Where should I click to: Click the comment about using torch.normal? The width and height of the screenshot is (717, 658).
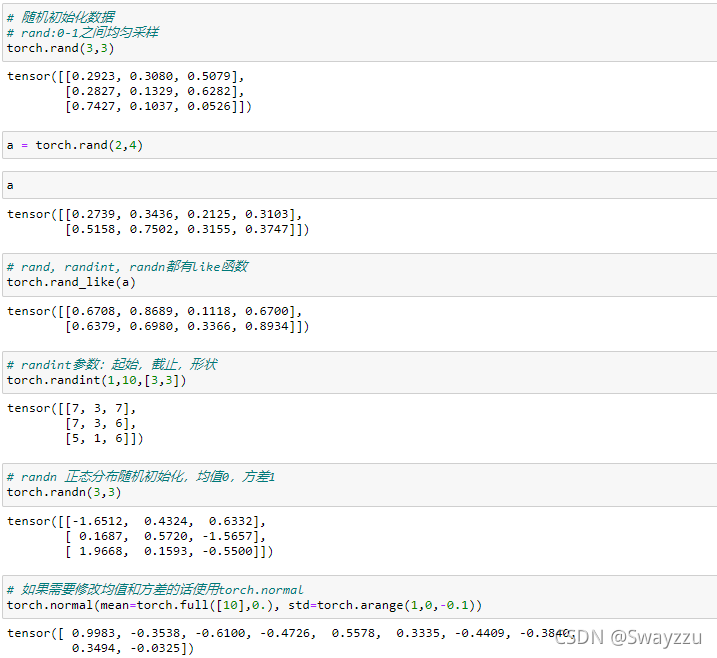tap(155, 590)
